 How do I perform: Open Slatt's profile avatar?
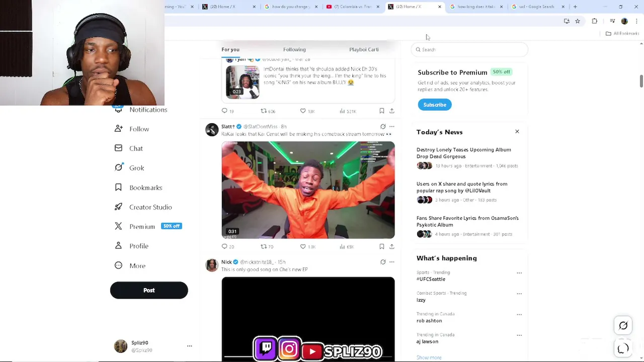(212, 129)
